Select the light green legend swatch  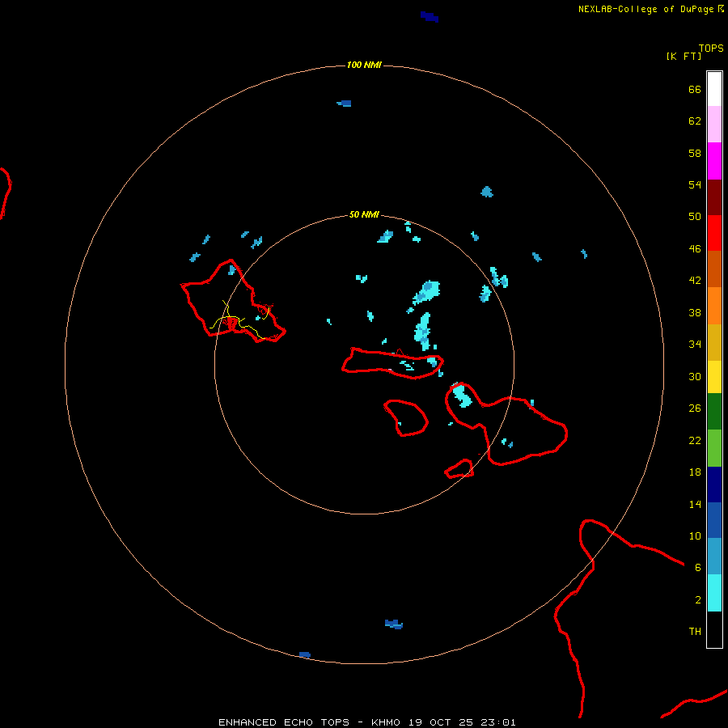pyautogui.click(x=714, y=448)
